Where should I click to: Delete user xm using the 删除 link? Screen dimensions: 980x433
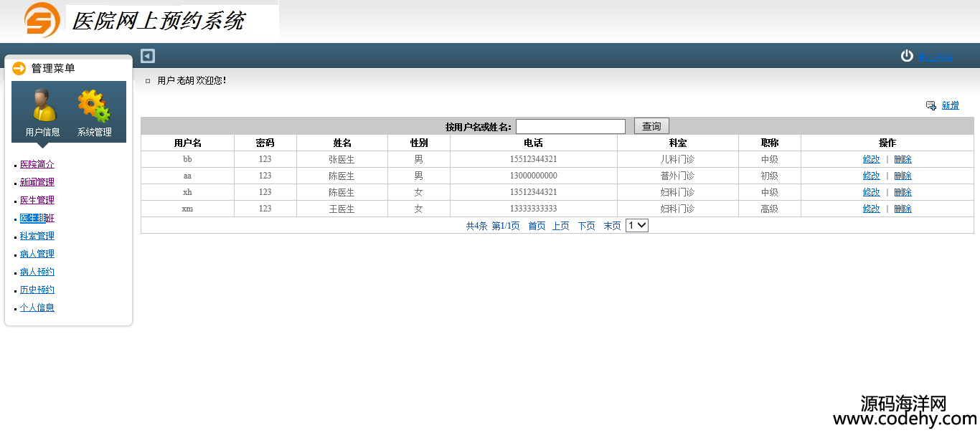[903, 209]
